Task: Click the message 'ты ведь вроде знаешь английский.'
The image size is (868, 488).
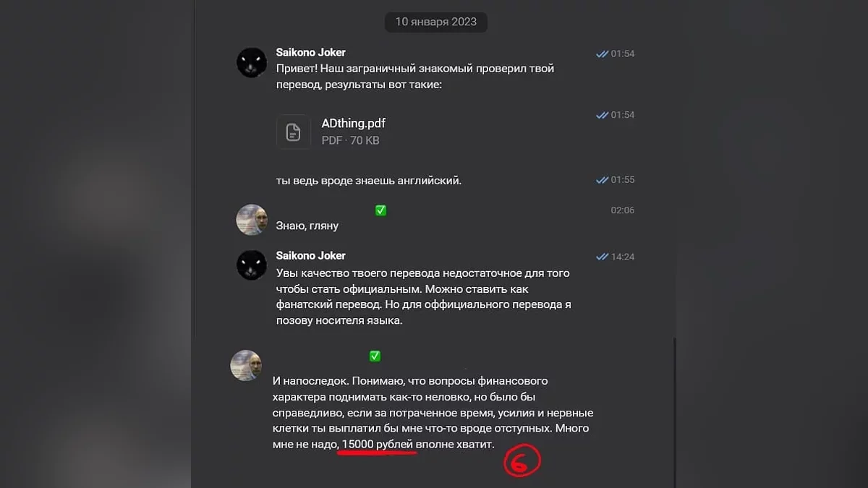Action: coord(369,181)
